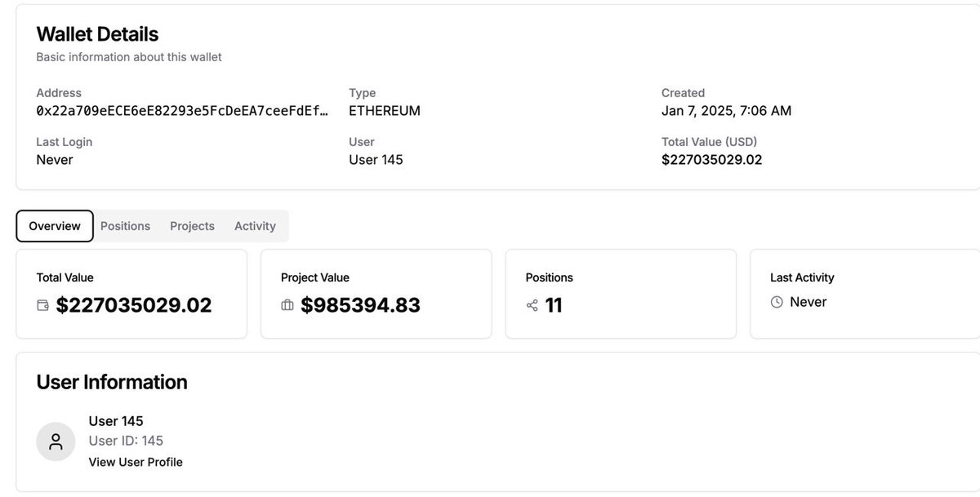Click the Never value in Last Activity card

[808, 302]
